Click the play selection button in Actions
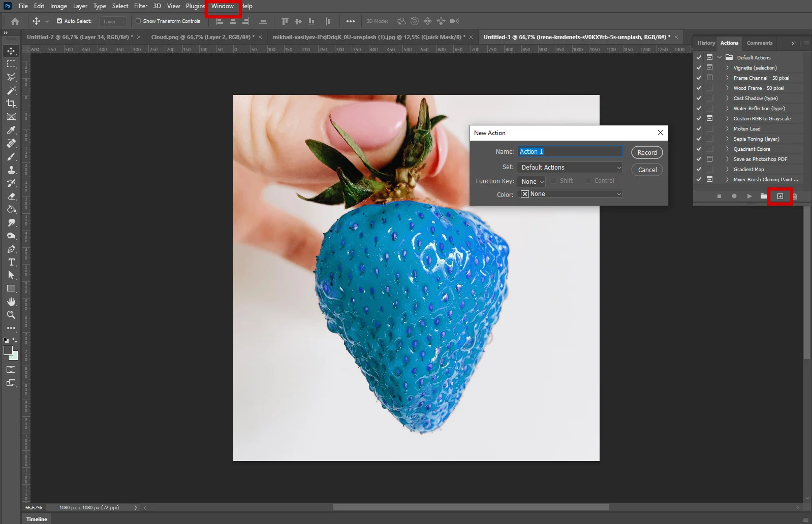 tap(749, 196)
